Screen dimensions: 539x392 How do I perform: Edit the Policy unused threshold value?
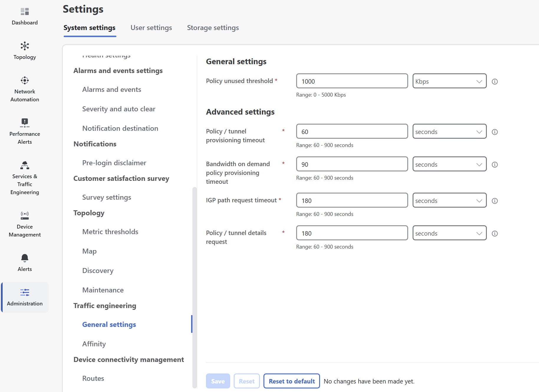[x=352, y=81]
